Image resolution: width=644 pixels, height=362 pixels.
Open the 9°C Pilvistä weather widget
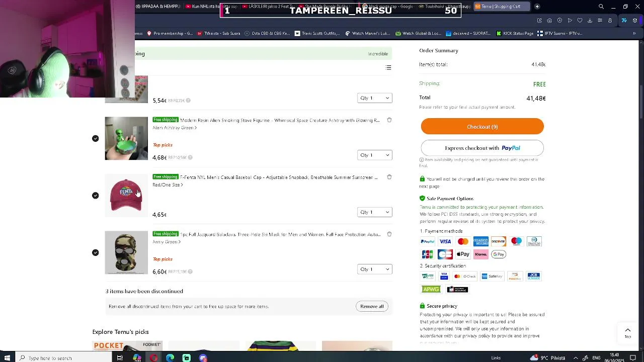pyautogui.click(x=548, y=358)
